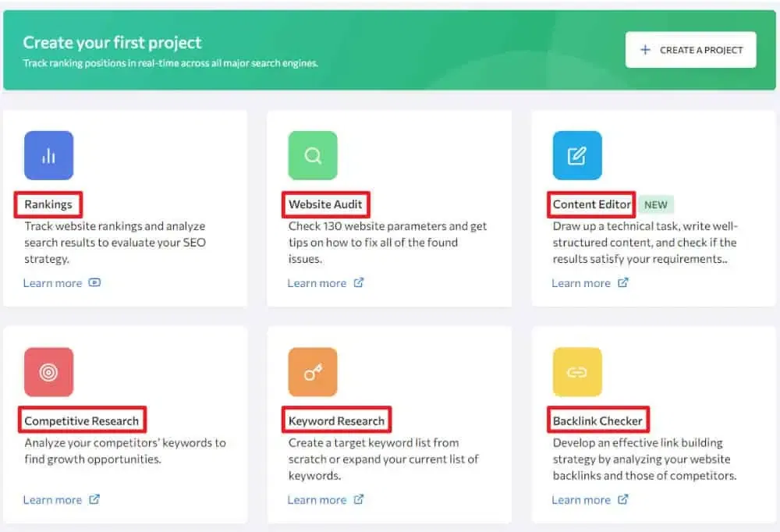Click the orange Keyword Research key icon
Image resolution: width=780 pixels, height=532 pixels.
pos(313,372)
